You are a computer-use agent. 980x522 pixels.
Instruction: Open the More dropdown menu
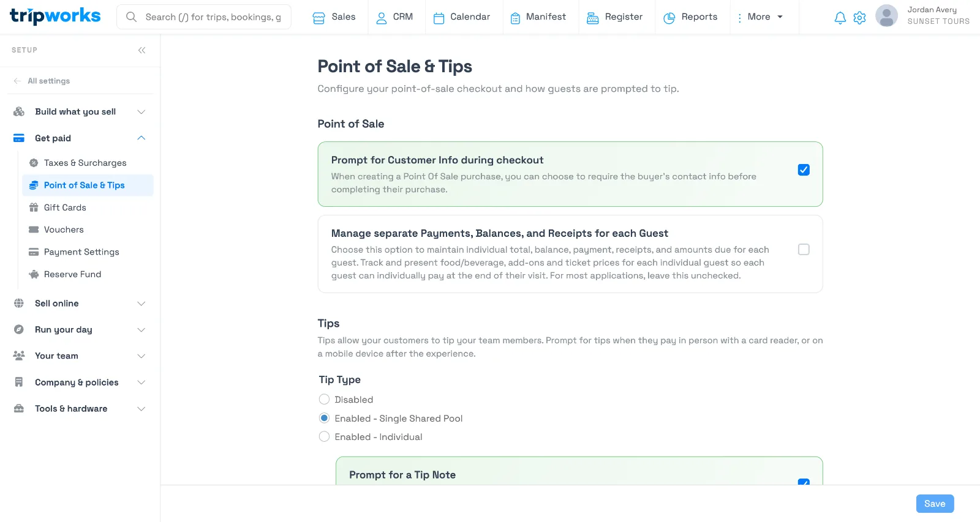[x=760, y=17]
